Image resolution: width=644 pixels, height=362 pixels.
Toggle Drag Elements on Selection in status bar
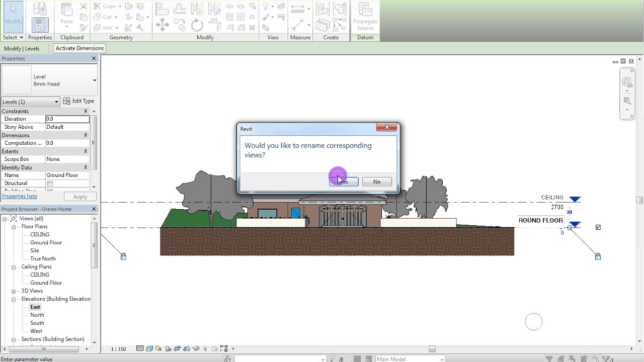pos(595,359)
